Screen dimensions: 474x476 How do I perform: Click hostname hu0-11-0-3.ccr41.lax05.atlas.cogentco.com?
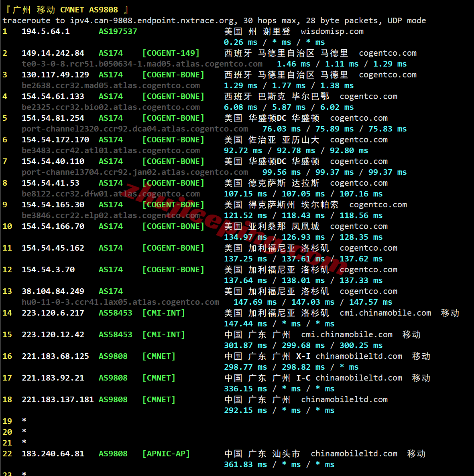120,302
